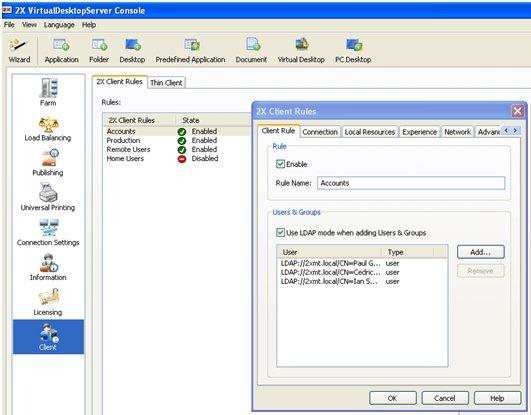Select the Accounts rule row
Screen dimensions: 531x415
(x=176, y=131)
